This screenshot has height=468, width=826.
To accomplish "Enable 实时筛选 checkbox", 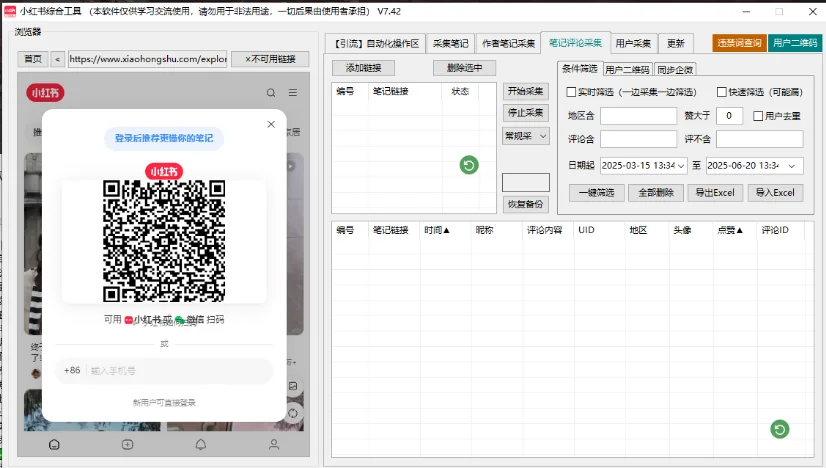I will pos(571,92).
